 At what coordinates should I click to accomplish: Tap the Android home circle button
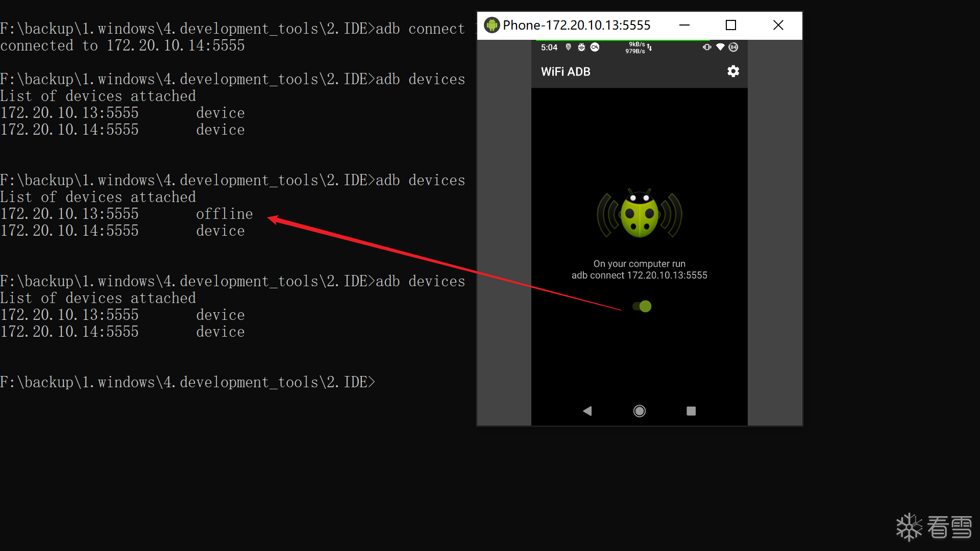coord(639,411)
